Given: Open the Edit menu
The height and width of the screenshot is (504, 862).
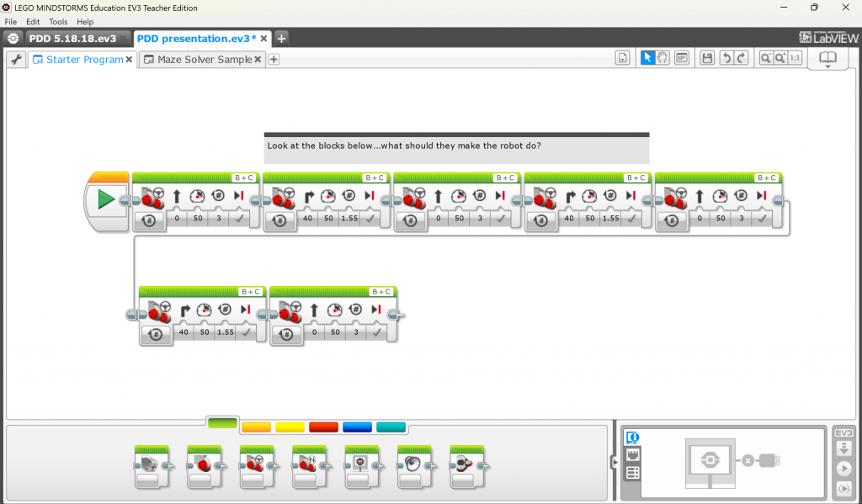Looking at the screenshot, I should (33, 22).
